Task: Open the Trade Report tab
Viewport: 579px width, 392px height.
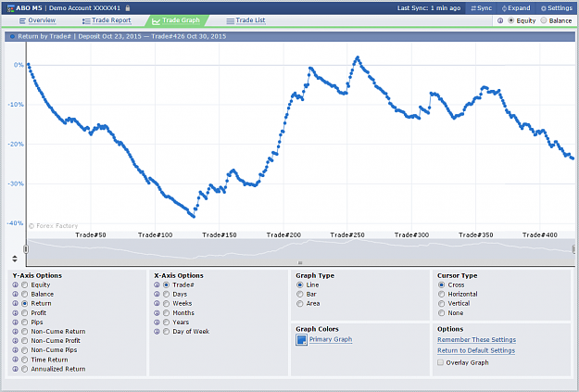Action: (x=107, y=20)
